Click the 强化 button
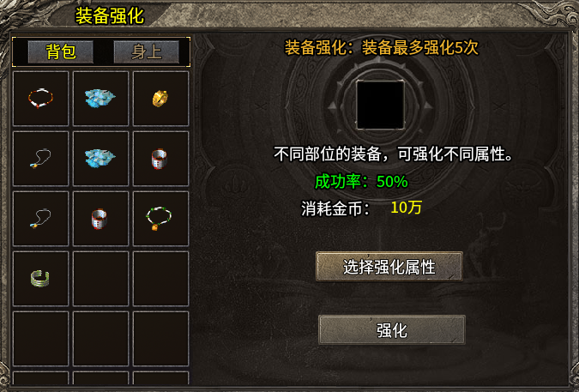579x392 pixels. [392, 330]
